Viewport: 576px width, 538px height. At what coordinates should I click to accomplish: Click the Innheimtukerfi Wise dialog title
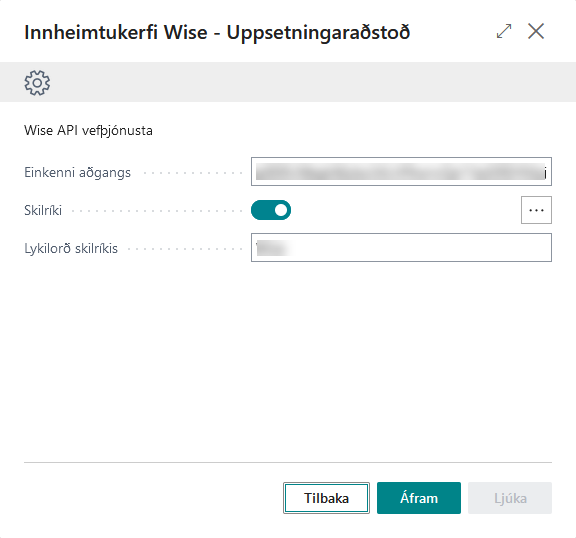(217, 32)
